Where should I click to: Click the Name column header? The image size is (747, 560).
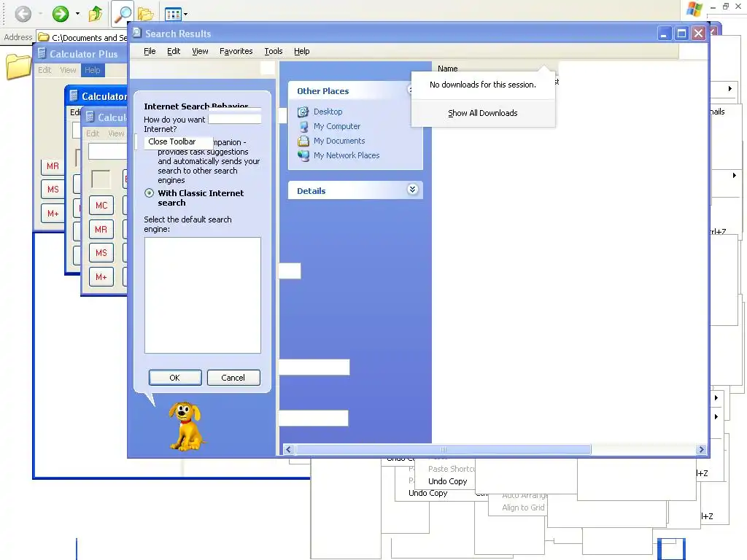point(448,69)
